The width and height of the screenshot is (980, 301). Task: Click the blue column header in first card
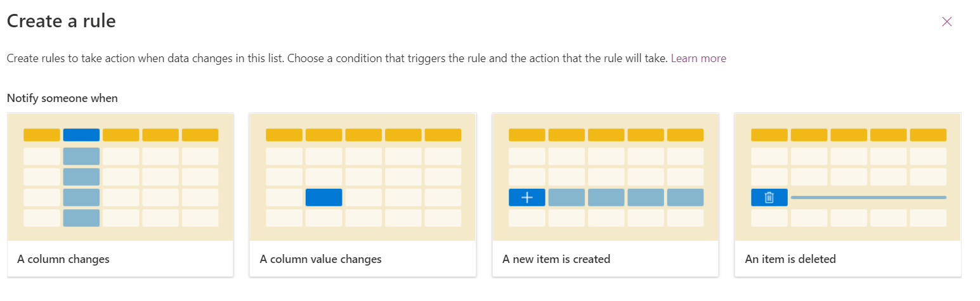[81, 135]
